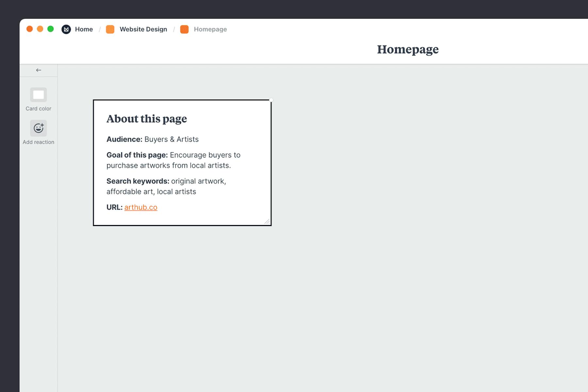The image size is (588, 392).
Task: Click the Audience line to edit its text
Action: coord(152,139)
